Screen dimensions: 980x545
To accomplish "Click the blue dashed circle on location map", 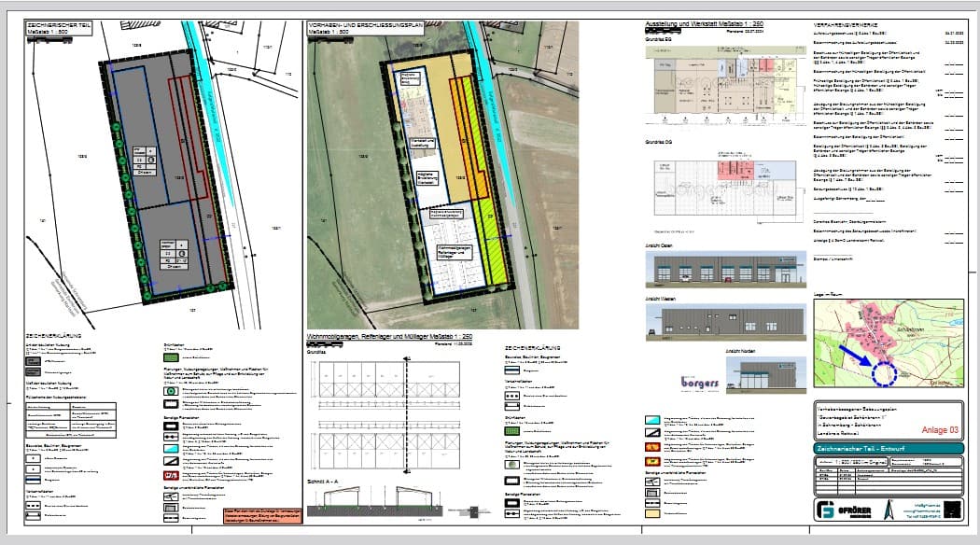I will click(x=883, y=373).
